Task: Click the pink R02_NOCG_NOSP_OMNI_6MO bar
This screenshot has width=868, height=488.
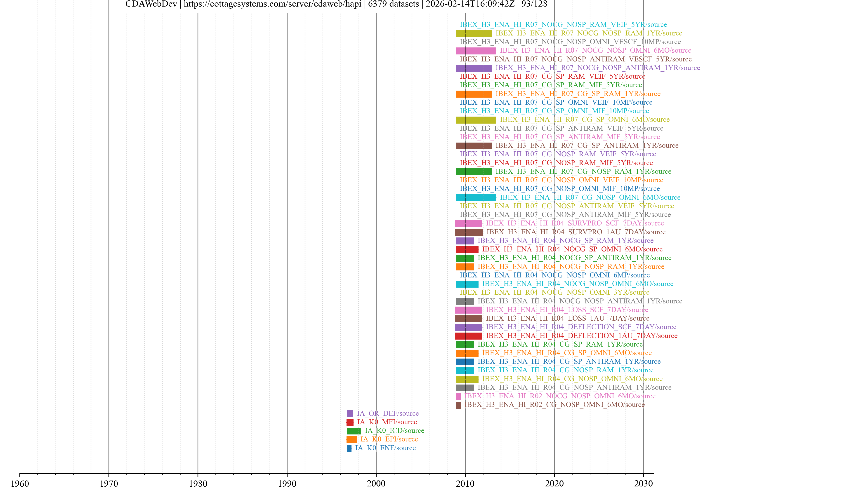Action: point(458,396)
